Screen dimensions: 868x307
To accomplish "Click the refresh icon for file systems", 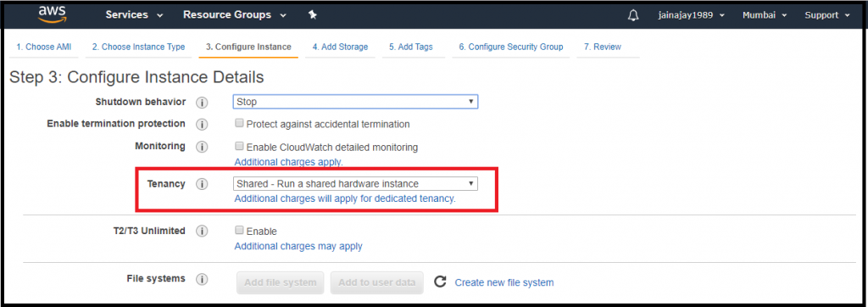I will tap(440, 282).
